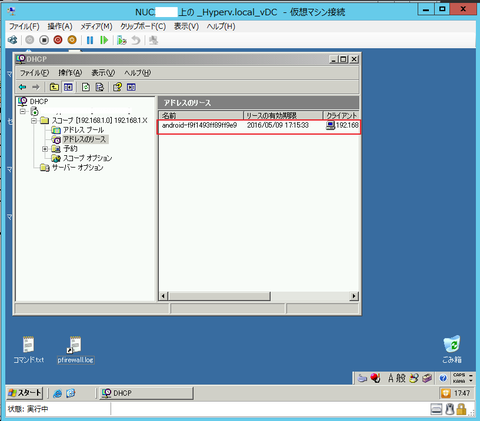Click the DHCP taskbar button

pos(147,393)
